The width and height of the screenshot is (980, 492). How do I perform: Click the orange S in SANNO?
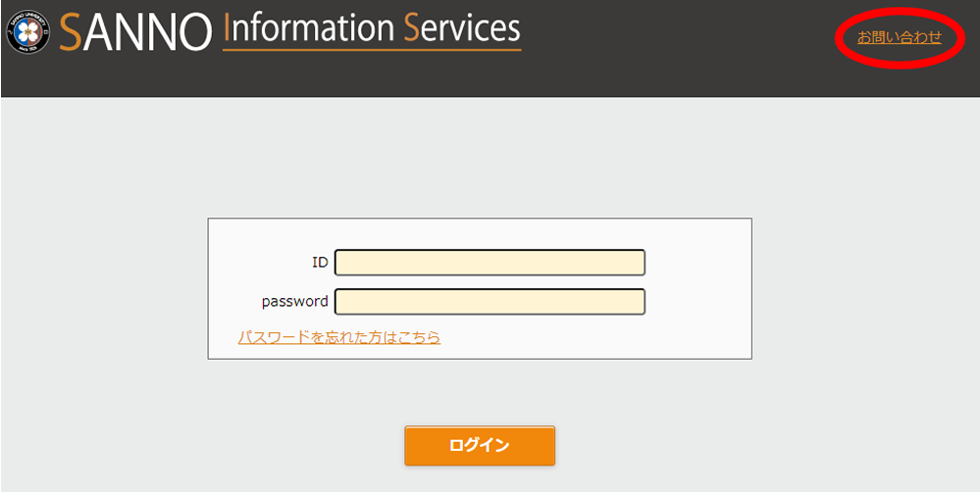pos(71,32)
